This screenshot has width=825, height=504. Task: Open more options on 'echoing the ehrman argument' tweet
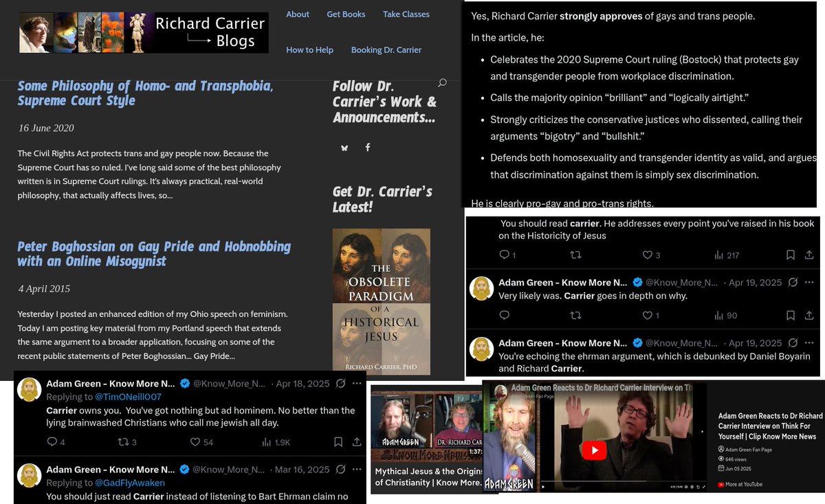coord(808,343)
